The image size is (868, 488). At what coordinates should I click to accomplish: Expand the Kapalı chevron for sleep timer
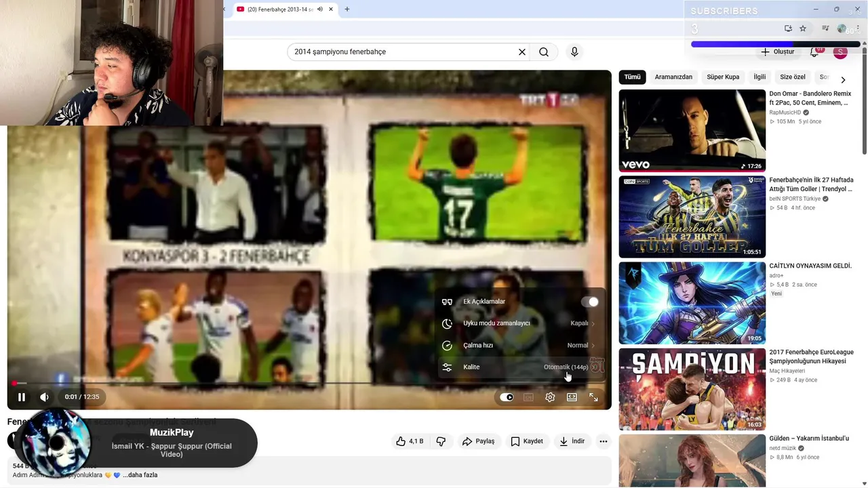coord(593,323)
